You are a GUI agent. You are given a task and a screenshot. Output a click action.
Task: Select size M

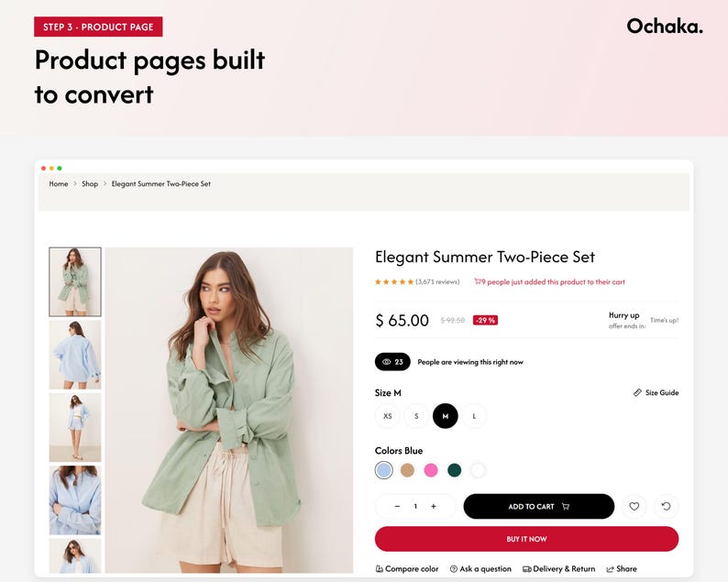coord(446,416)
